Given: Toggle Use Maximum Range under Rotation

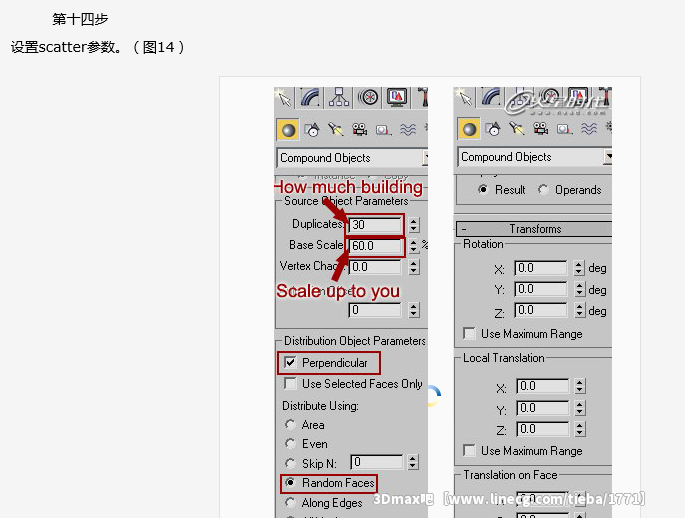Looking at the screenshot, I should click(x=470, y=334).
